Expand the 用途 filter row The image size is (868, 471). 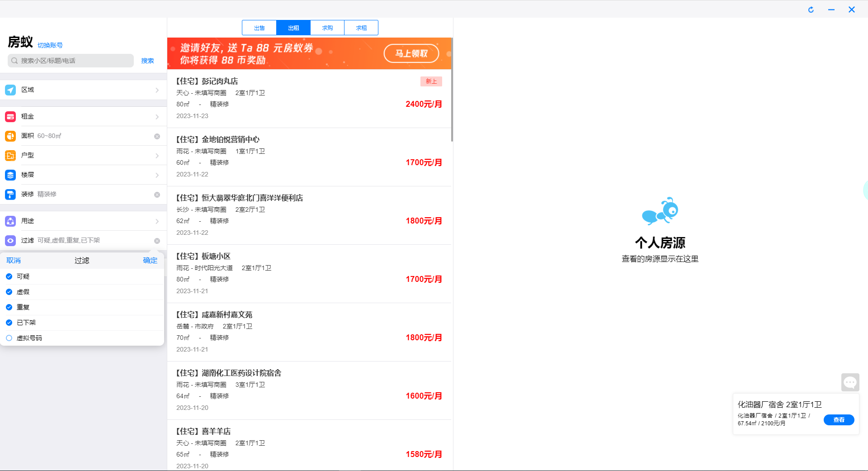[83, 221]
